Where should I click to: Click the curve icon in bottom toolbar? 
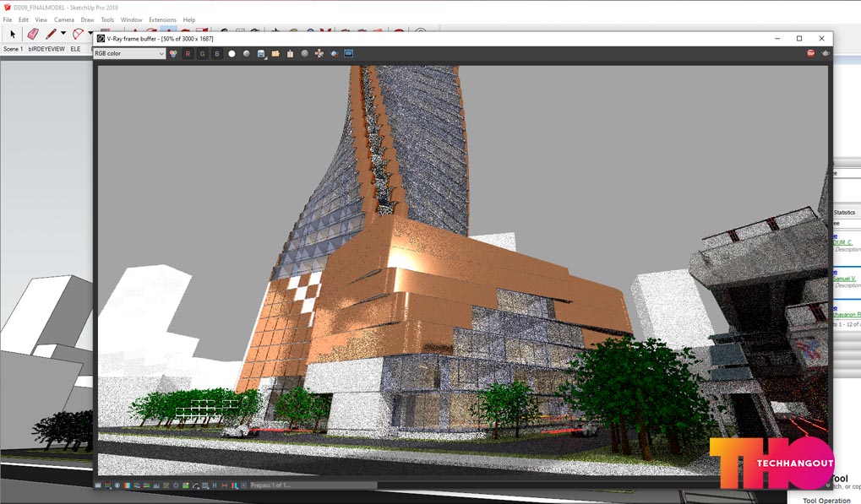coord(195,485)
